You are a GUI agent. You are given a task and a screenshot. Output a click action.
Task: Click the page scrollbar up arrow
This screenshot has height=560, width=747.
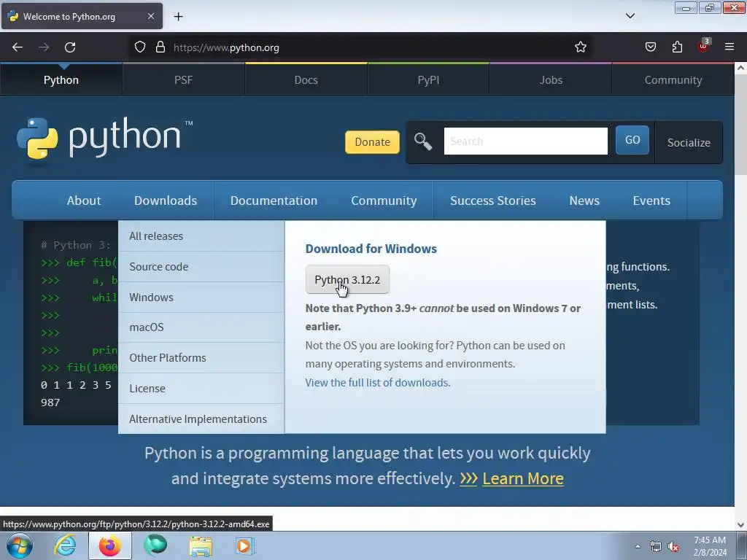(x=740, y=68)
